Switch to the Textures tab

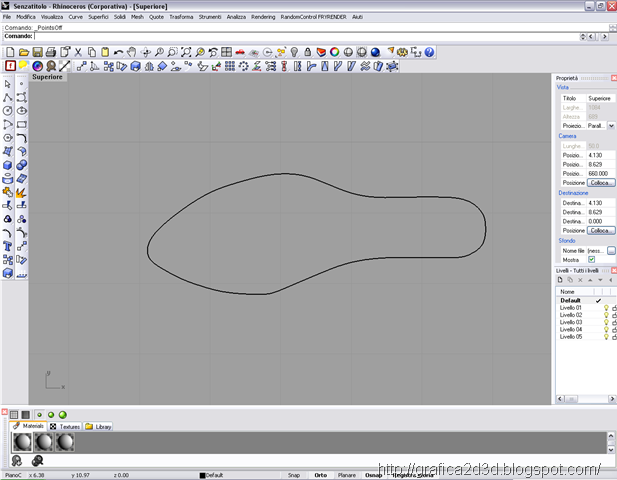(x=65, y=426)
